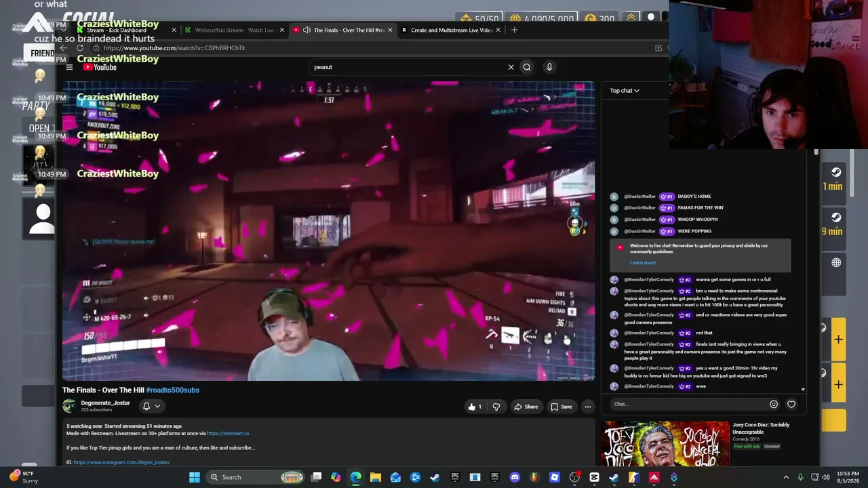Mute the audio-playing YouTube tab speaker icon
This screenshot has width=868, height=488.
point(307,30)
